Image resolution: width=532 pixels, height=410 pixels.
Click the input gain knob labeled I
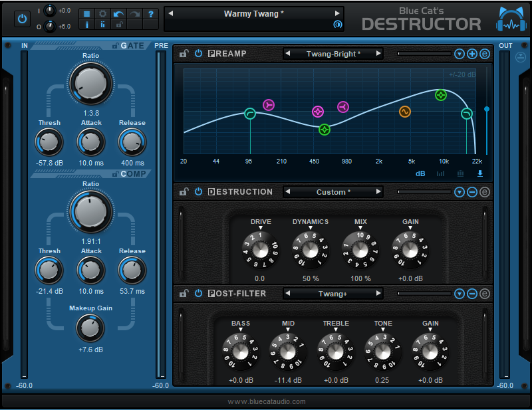pos(50,11)
